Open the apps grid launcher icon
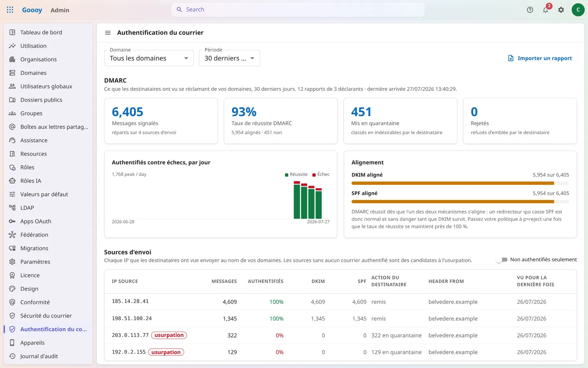 point(10,10)
